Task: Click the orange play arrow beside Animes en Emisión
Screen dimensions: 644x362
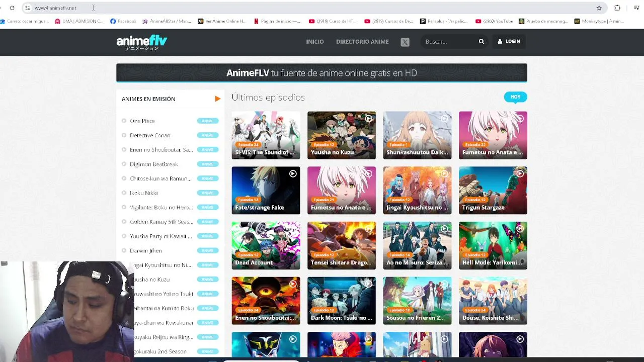Action: tap(217, 99)
